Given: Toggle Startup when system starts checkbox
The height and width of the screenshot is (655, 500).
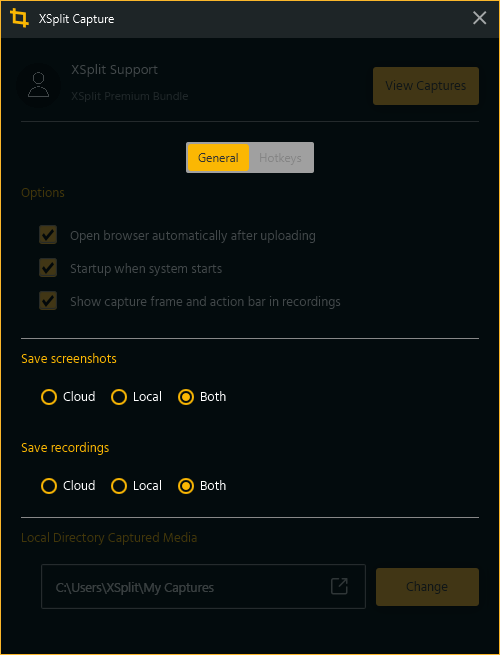Looking at the screenshot, I should click(48, 268).
